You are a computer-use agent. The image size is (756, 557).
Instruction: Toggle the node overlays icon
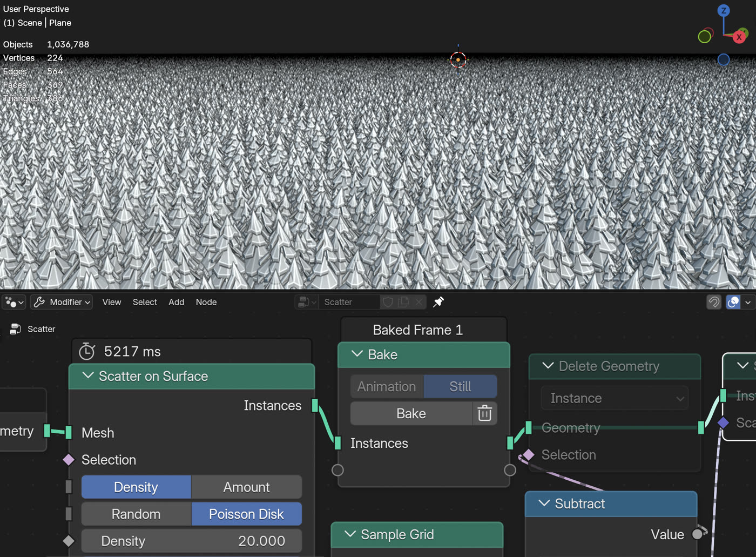pyautogui.click(x=733, y=302)
